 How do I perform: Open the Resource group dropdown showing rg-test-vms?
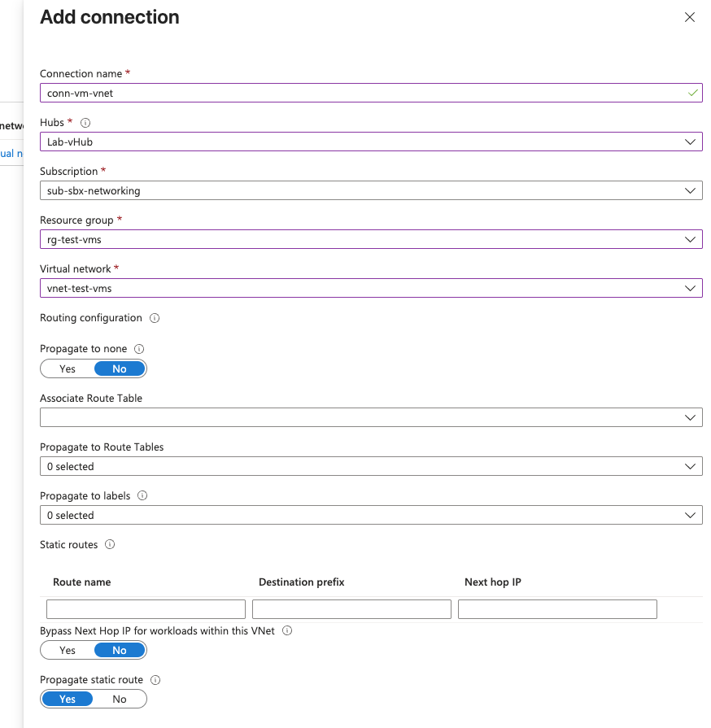coord(371,239)
